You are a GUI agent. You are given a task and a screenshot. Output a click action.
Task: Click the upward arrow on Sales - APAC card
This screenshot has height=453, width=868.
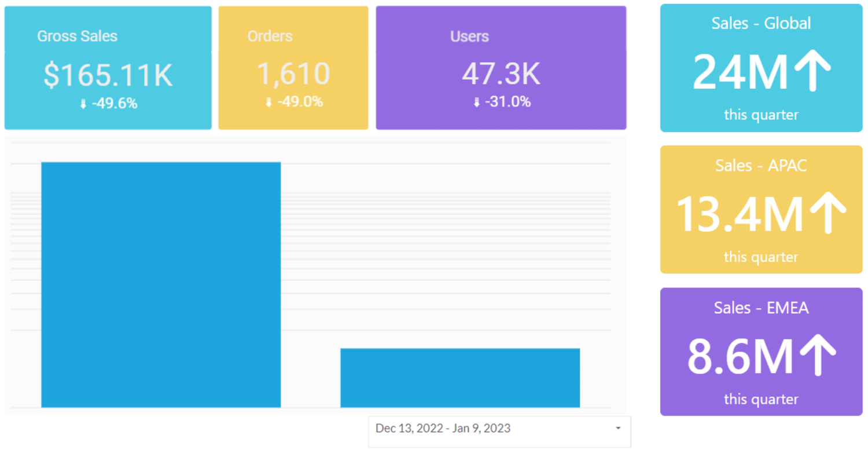click(827, 212)
